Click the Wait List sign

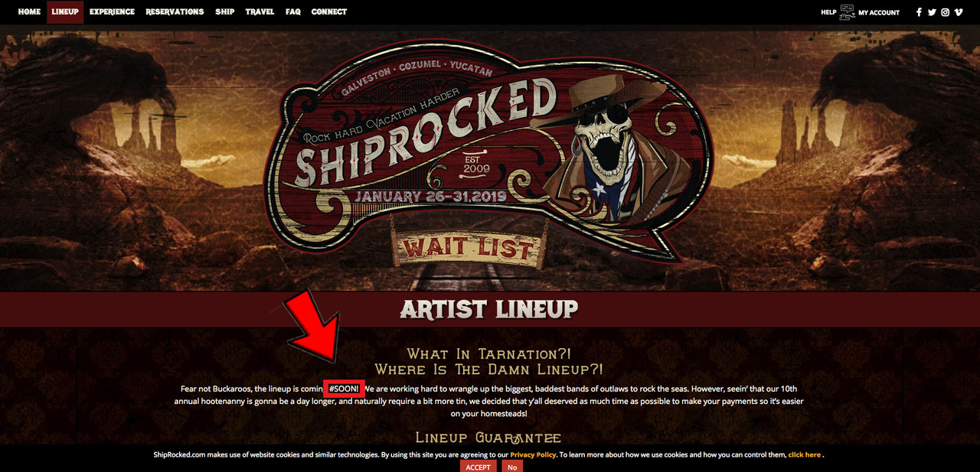click(x=468, y=248)
